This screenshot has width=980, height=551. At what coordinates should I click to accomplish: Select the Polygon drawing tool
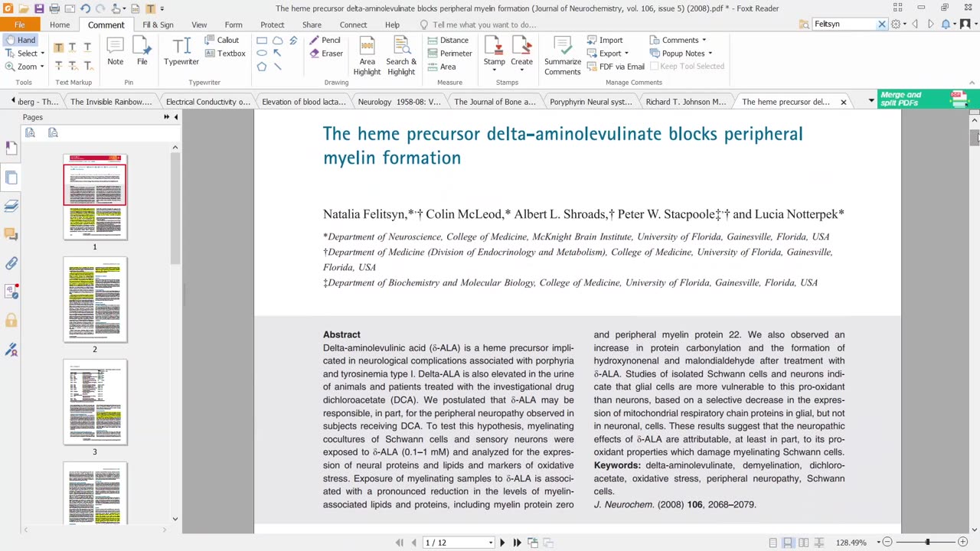(x=262, y=66)
